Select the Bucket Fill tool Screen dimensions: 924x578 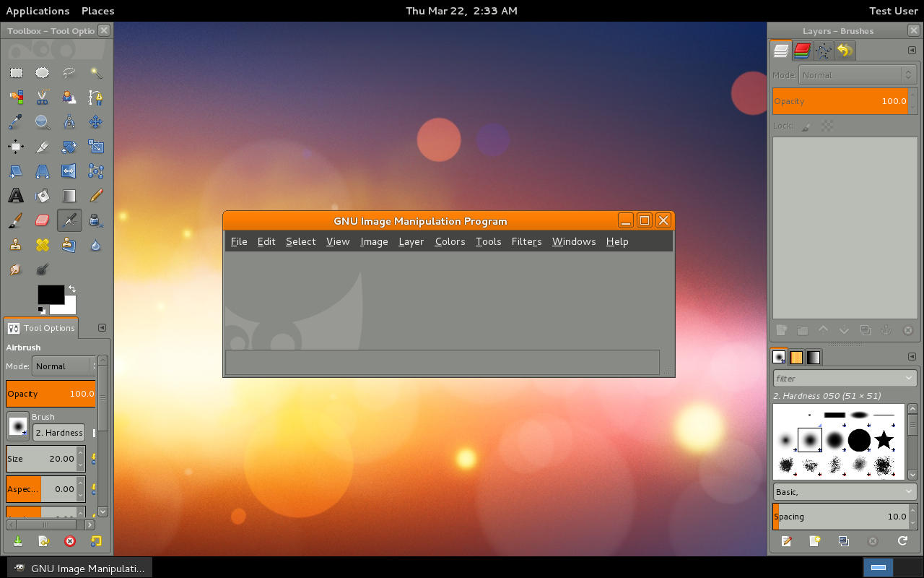coord(42,195)
